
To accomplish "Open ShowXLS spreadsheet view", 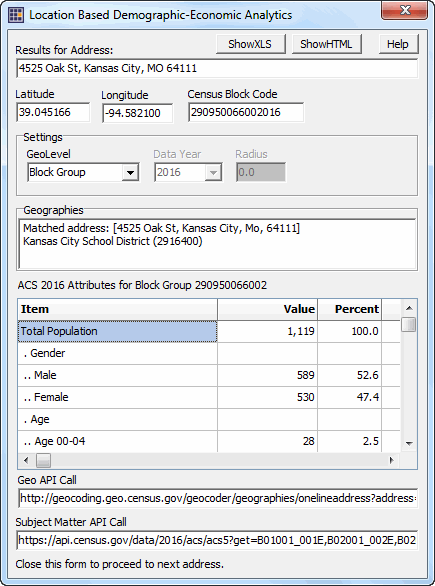I will pos(250,44).
